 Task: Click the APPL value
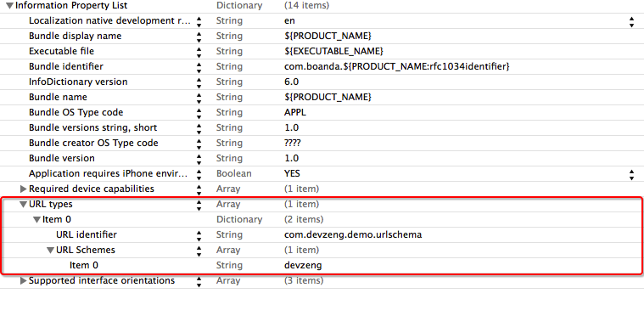coord(295,112)
